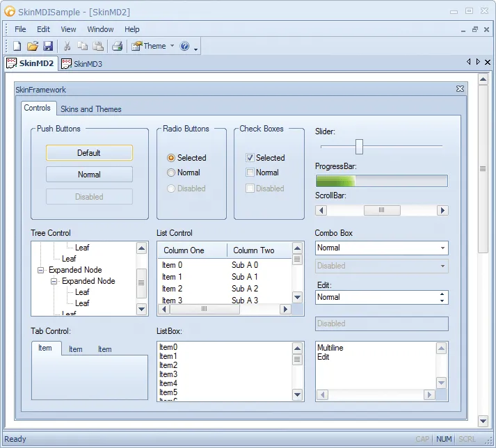
Task: Close the SkinFramework inner dialog
Action: (x=461, y=89)
